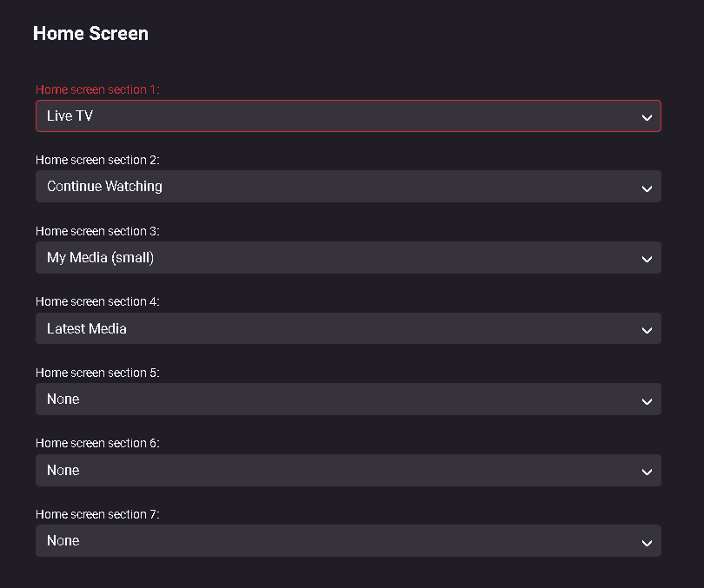Click the "Home screen section 4:" label
Viewport: 704px width, 588px height.
pyautogui.click(x=97, y=301)
